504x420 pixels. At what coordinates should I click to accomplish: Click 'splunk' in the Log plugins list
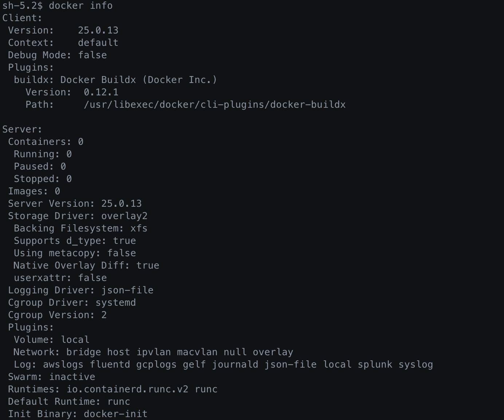pos(375,364)
